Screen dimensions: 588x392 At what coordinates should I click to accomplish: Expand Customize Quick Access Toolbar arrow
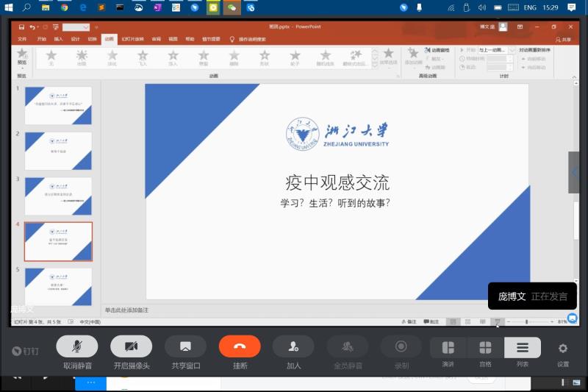tap(96, 27)
